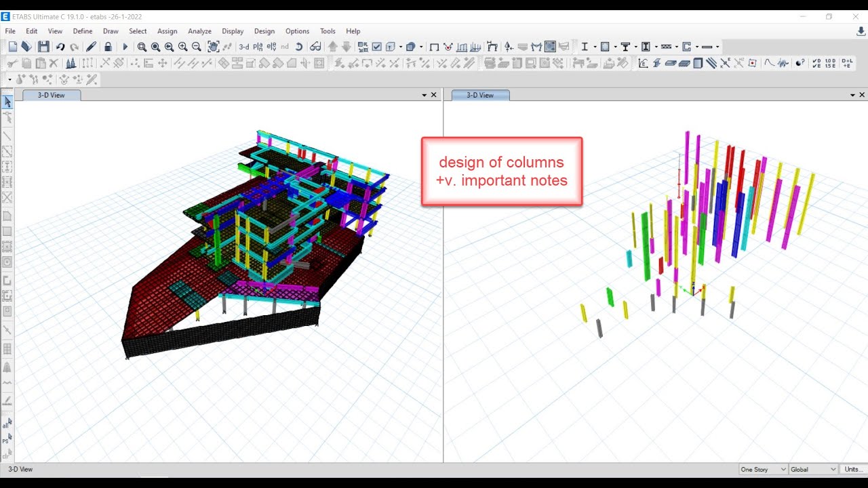This screenshot has width=868, height=488.
Task: Click the Redo arrow icon
Action: (74, 47)
